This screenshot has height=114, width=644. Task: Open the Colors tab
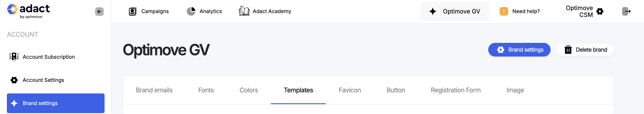pos(249,90)
